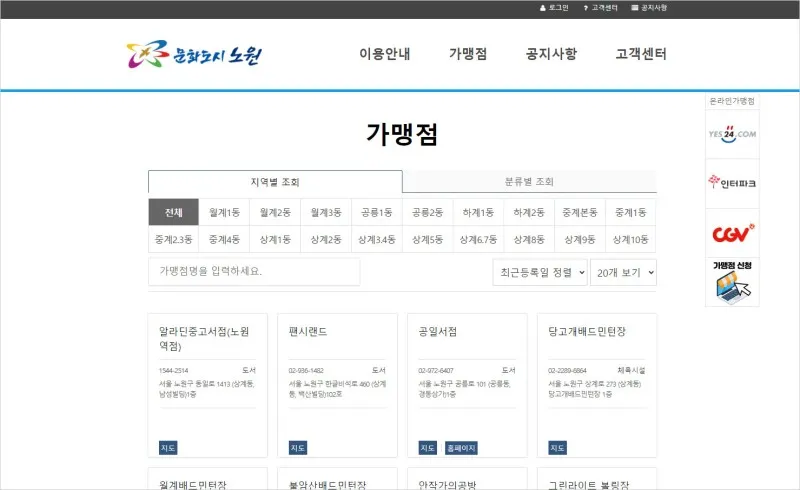
Task: Focus the 가맹점명 search input field
Action: (254, 271)
